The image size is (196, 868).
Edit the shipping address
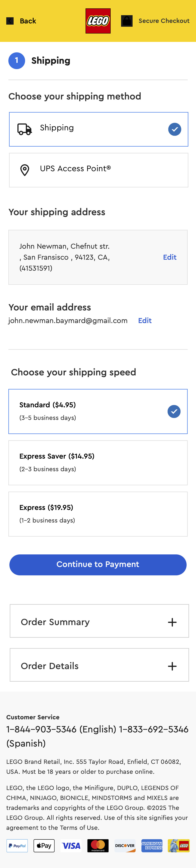170,257
